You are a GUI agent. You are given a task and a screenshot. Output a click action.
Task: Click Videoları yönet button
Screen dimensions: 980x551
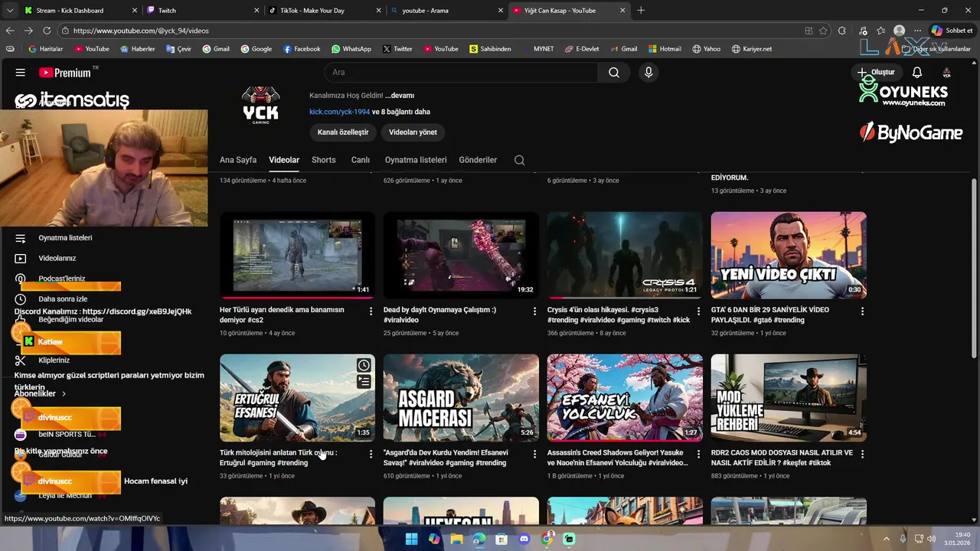413,132
